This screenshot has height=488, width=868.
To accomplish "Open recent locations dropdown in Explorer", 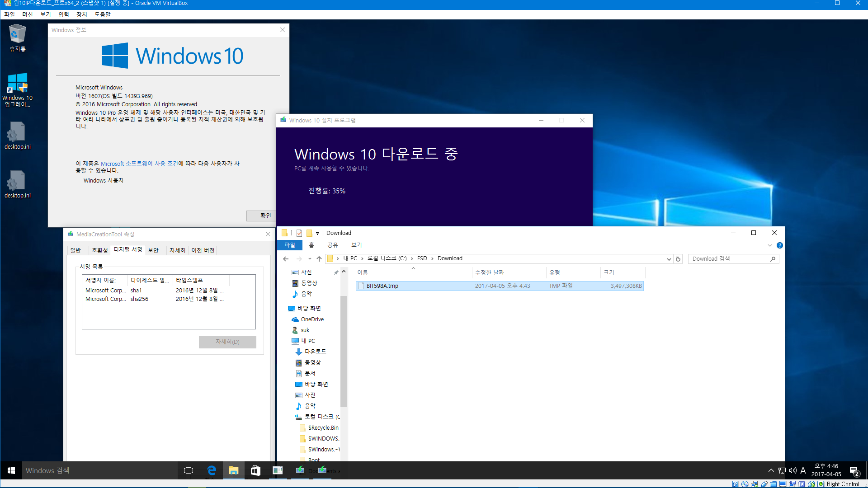I will pyautogui.click(x=310, y=259).
